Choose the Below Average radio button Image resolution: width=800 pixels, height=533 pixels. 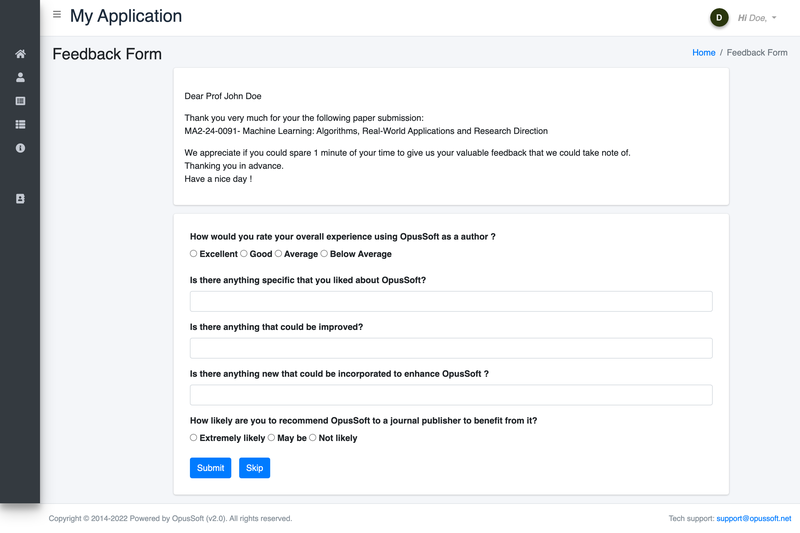pos(324,253)
